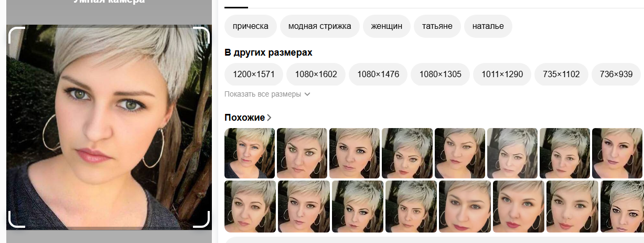
Task: Choose the 735×1102 image size
Action: pyautogui.click(x=561, y=74)
